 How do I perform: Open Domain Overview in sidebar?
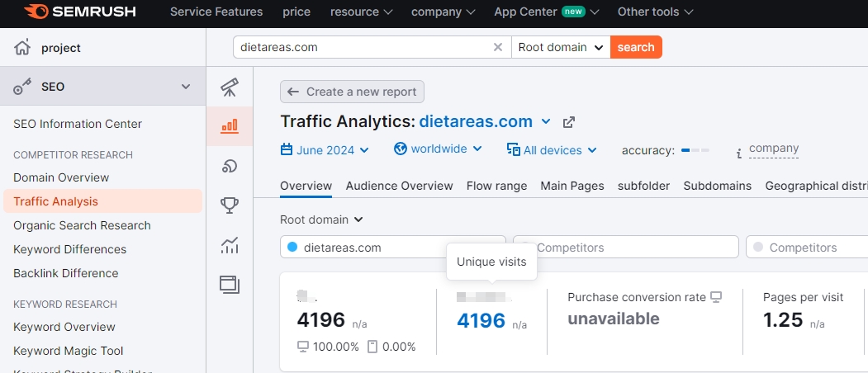(x=61, y=177)
